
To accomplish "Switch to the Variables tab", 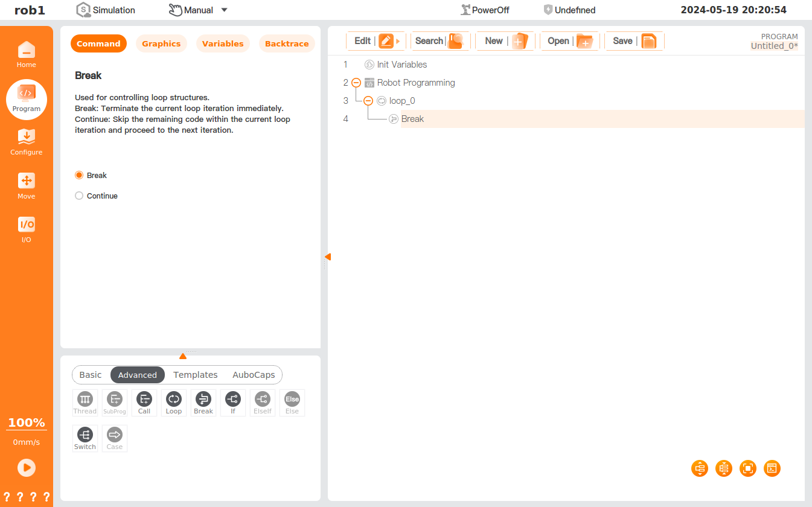I will click(x=223, y=44).
